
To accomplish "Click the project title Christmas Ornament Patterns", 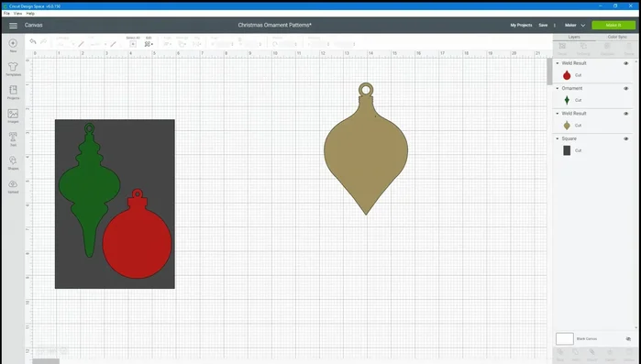I will click(275, 26).
